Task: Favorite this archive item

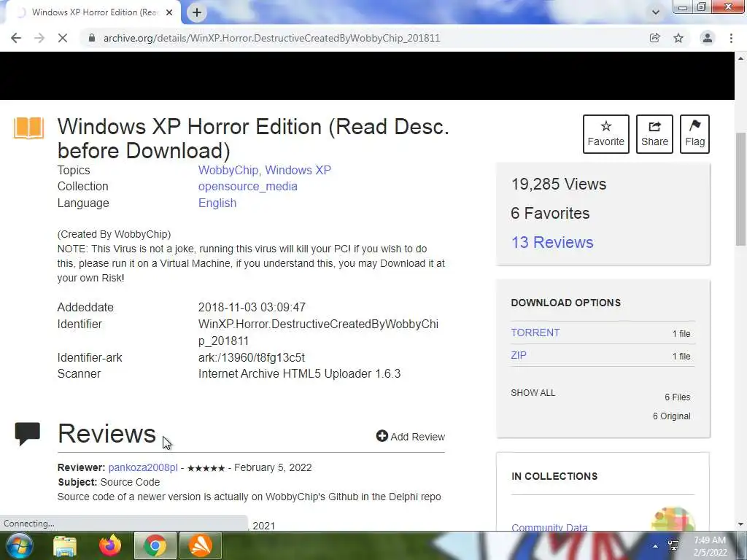Action: (x=606, y=134)
